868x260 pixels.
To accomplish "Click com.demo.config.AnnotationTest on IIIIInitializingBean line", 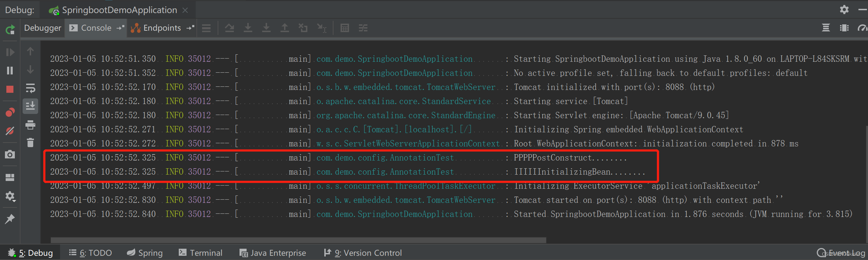I will [385, 172].
